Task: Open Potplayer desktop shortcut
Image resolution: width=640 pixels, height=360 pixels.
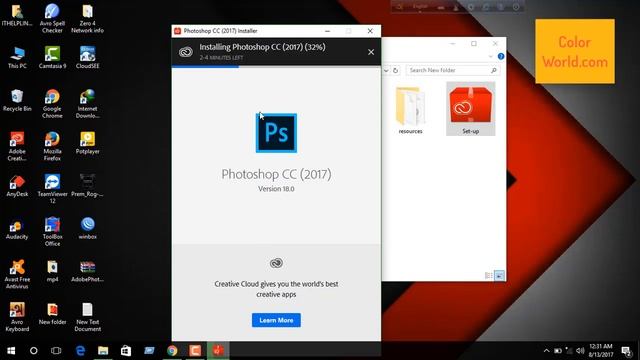Action: point(87,143)
